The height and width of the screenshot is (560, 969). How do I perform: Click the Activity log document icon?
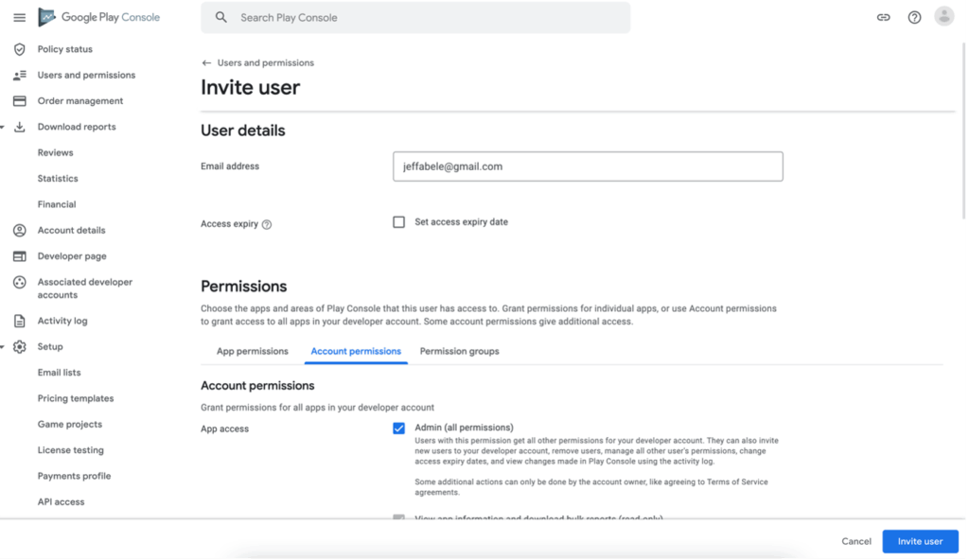click(x=19, y=321)
